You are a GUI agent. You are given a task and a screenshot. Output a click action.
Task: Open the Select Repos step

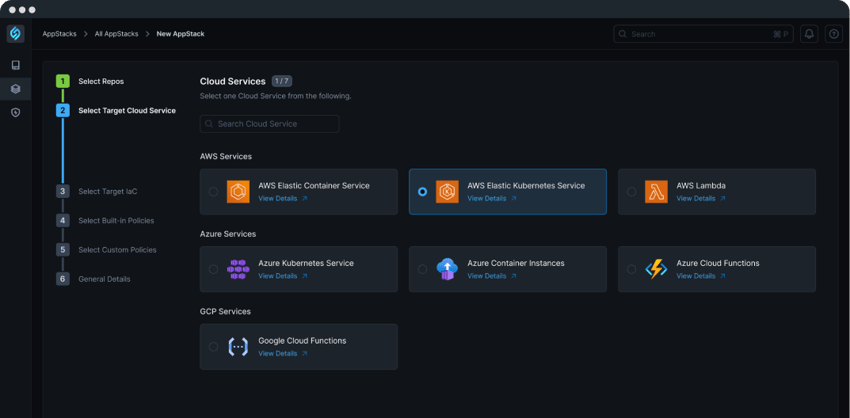[101, 81]
